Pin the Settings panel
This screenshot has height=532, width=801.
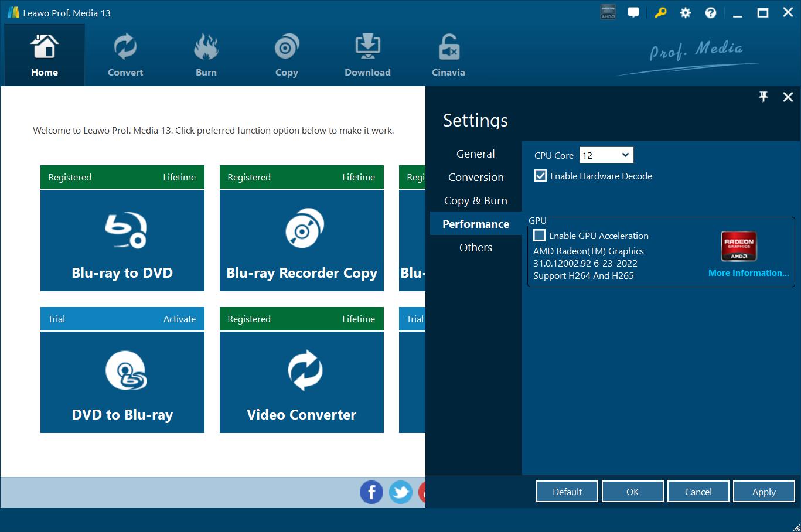click(763, 97)
